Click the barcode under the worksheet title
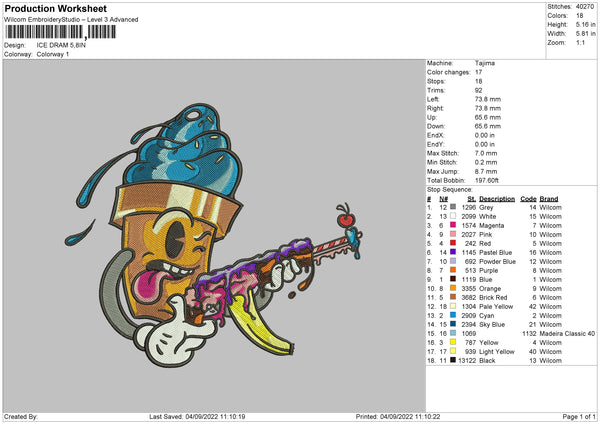The width and height of the screenshot is (600, 424). (x=60, y=32)
